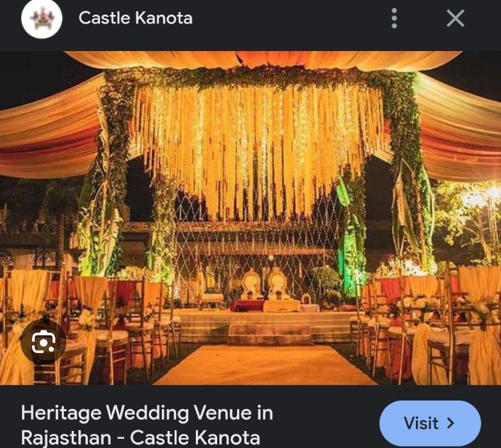
Task: Tap the Google Lens search icon
Action: point(43,342)
